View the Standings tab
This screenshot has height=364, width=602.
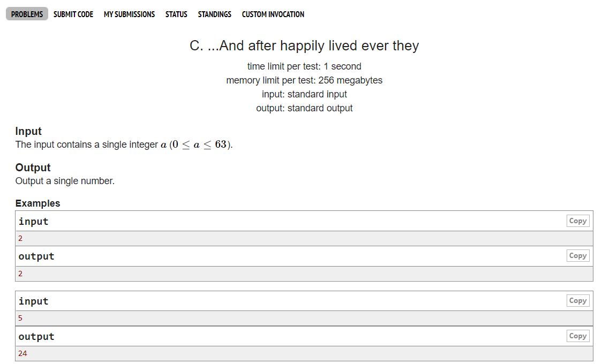click(215, 14)
